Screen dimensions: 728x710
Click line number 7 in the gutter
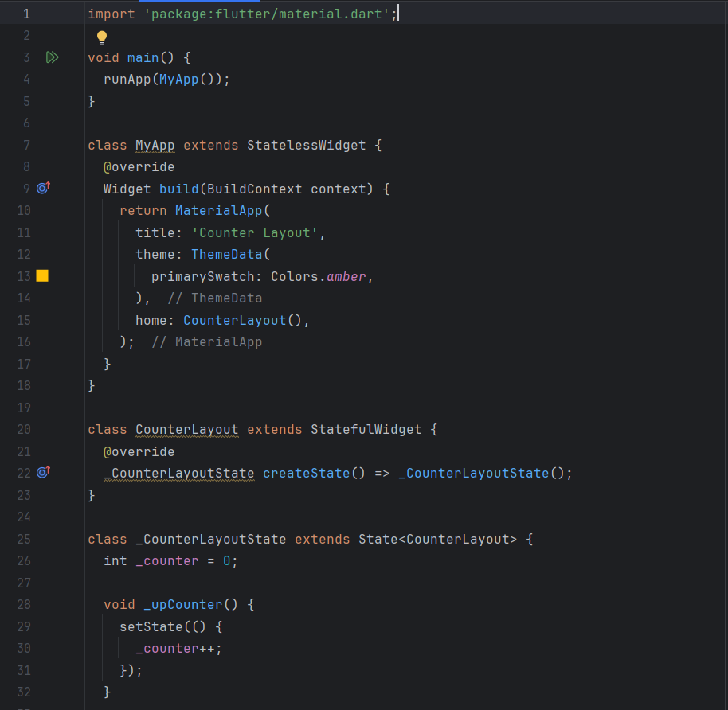coord(26,145)
